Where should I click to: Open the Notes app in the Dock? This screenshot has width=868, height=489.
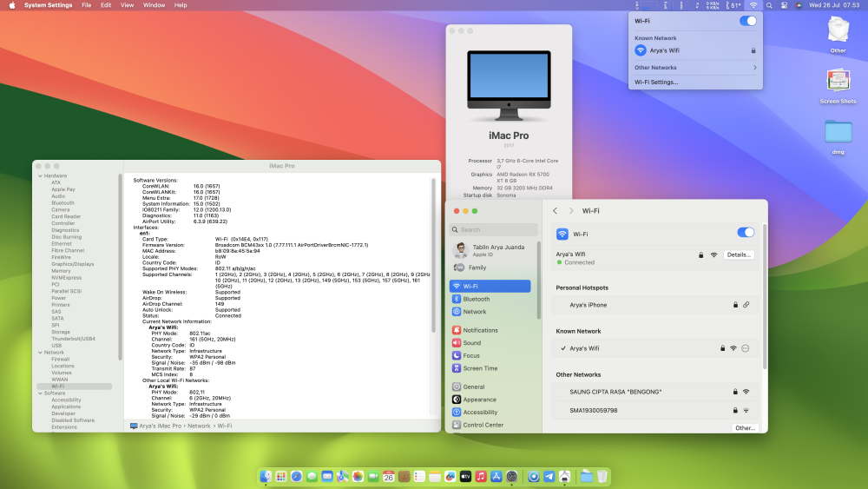coord(435,476)
